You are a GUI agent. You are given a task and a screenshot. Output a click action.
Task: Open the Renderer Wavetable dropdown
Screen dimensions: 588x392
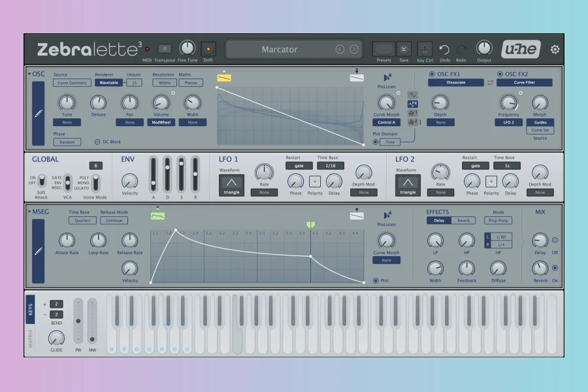coord(108,83)
